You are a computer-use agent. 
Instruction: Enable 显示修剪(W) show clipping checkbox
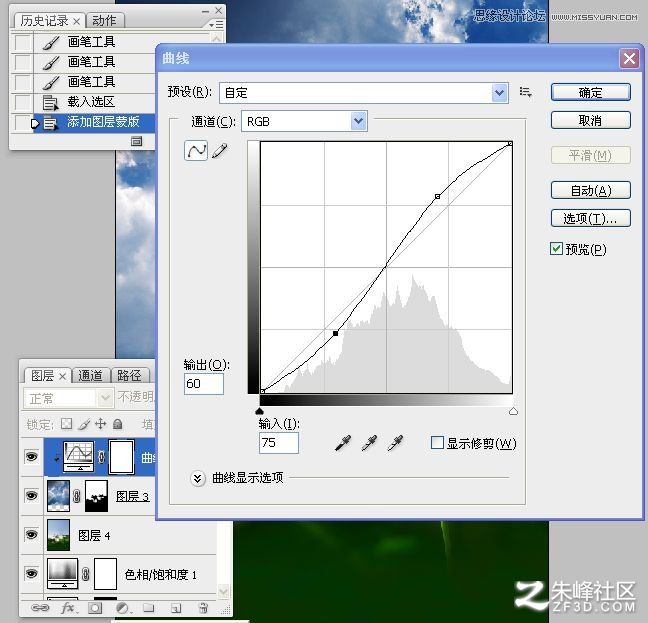[437, 442]
